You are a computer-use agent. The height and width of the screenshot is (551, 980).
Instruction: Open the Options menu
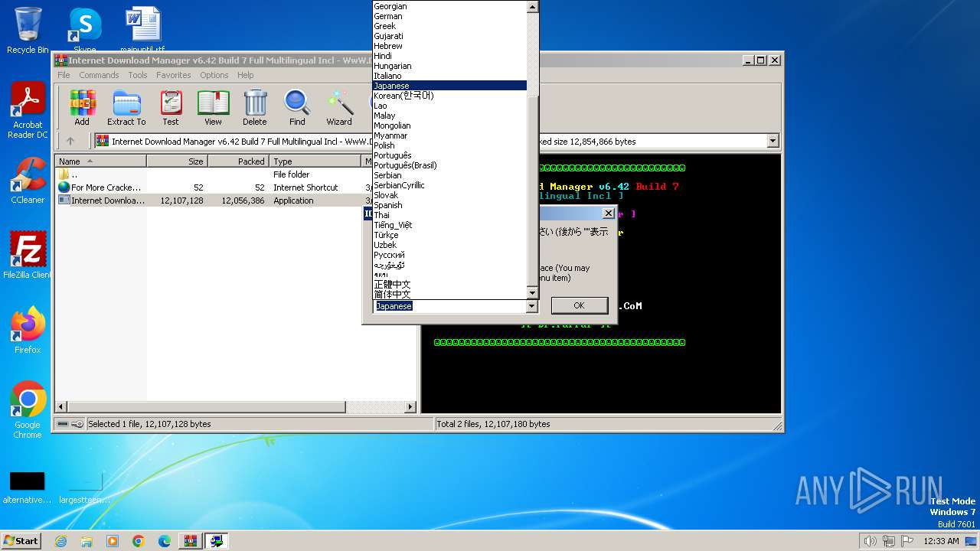point(214,75)
